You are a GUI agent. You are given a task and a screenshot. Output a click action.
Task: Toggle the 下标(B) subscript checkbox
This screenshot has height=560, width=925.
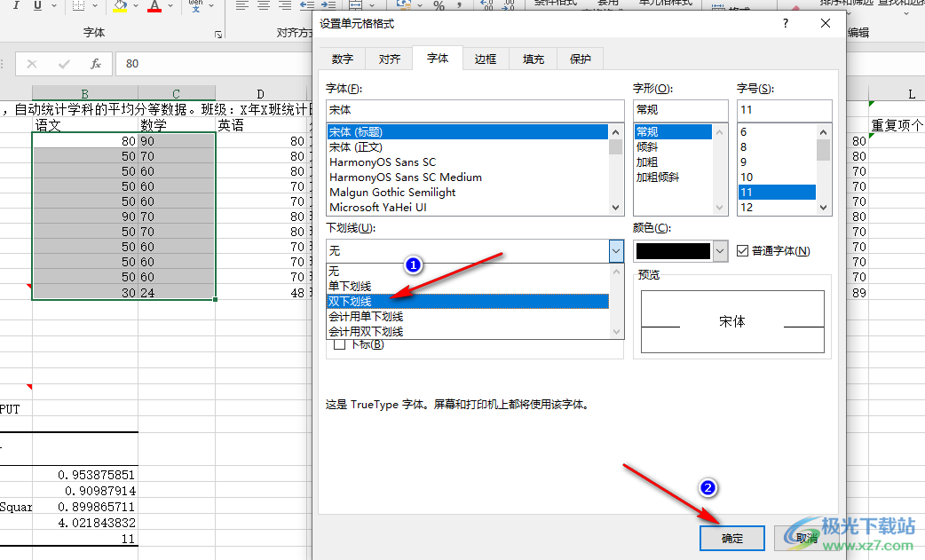[339, 344]
